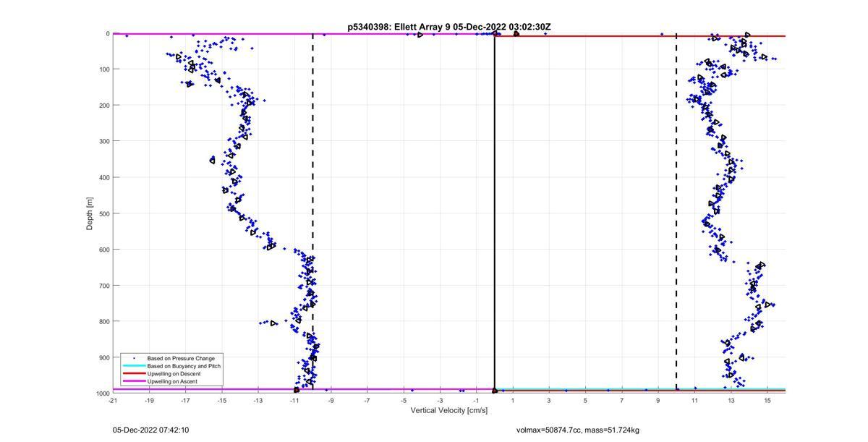Click legend entry "Based on Buoyancy and Pitch"
Image resolution: width=868 pixels, height=442 pixels.
184,366
